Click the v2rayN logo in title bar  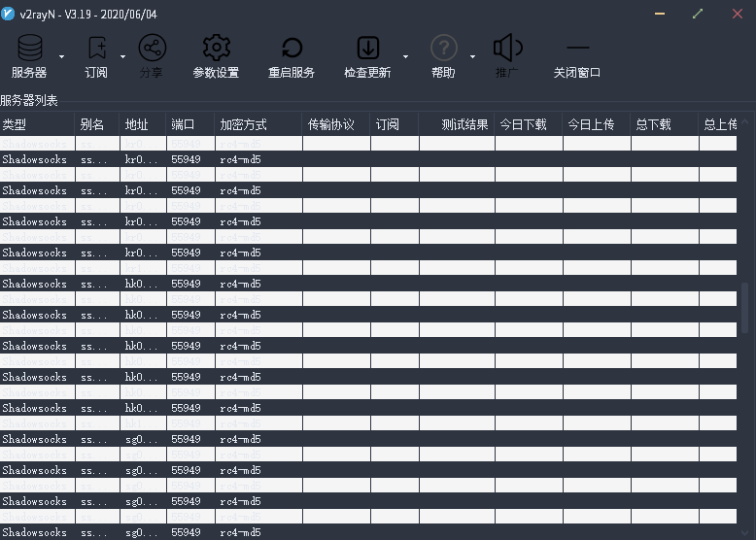click(8, 14)
